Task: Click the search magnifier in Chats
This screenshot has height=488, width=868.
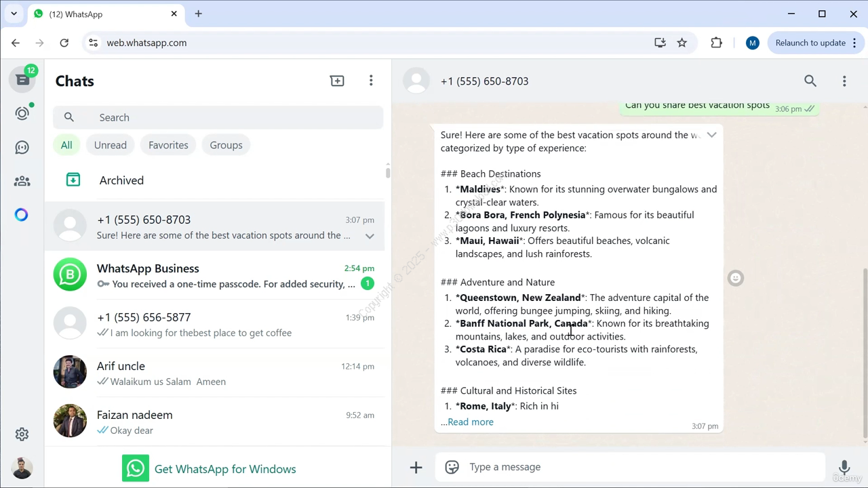Action: 69,117
